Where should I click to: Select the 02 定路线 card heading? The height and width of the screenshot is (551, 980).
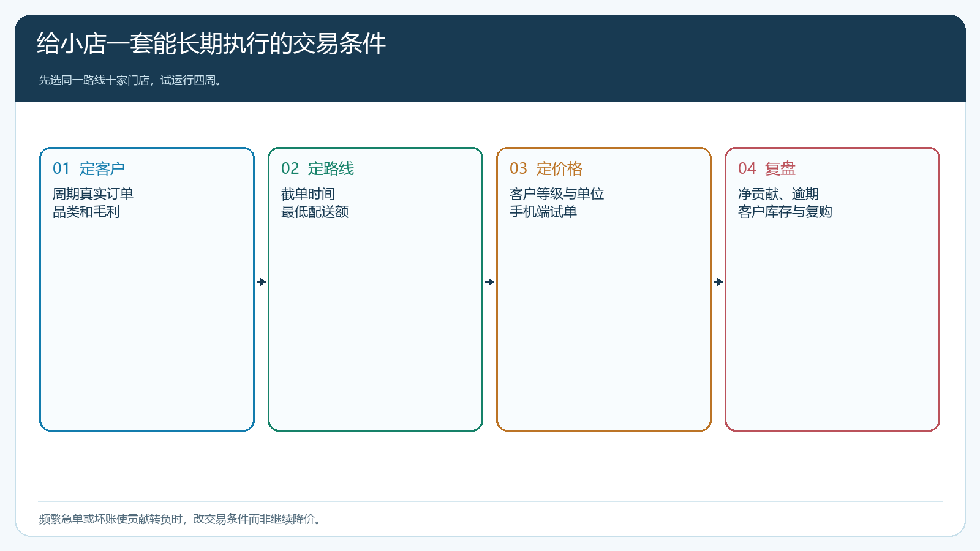click(x=317, y=168)
